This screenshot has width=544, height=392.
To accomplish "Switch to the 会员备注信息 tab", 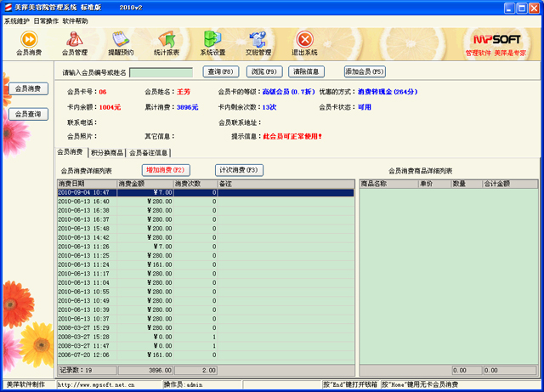I will tap(149, 153).
